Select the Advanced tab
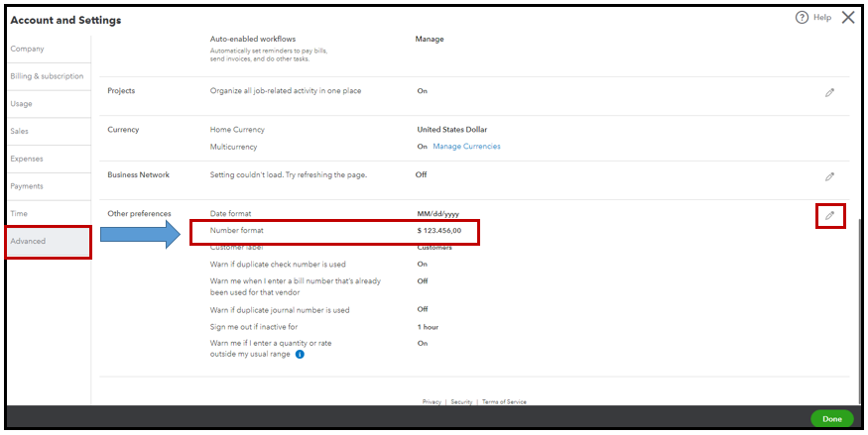This screenshot has height=435, width=868. [x=28, y=241]
